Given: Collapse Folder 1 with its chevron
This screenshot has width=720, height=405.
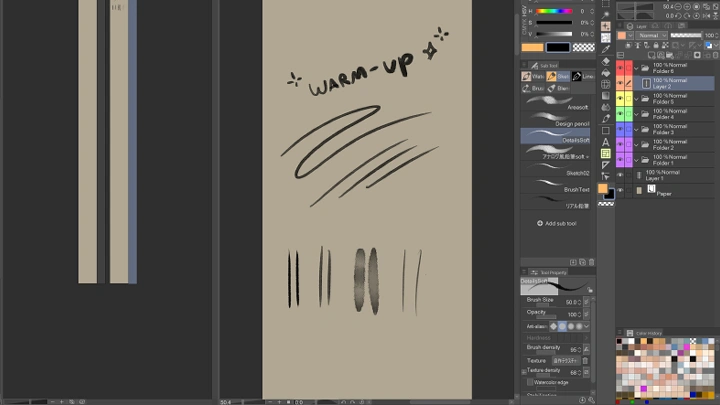Looking at the screenshot, I should click(636, 160).
